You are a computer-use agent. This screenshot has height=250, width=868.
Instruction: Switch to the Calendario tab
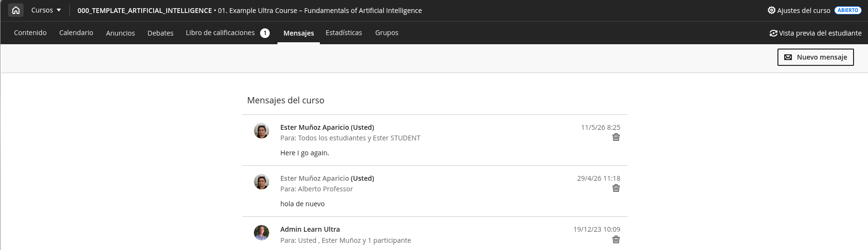(76, 33)
